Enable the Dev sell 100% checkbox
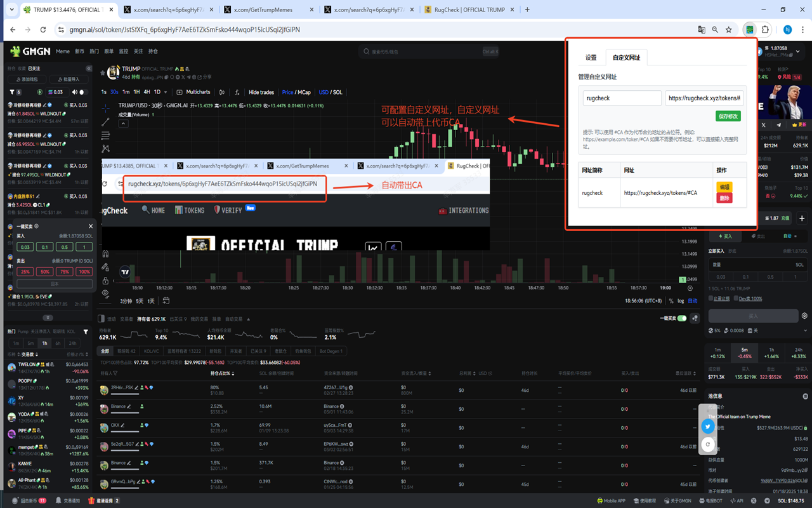The image size is (812, 508). [x=736, y=298]
